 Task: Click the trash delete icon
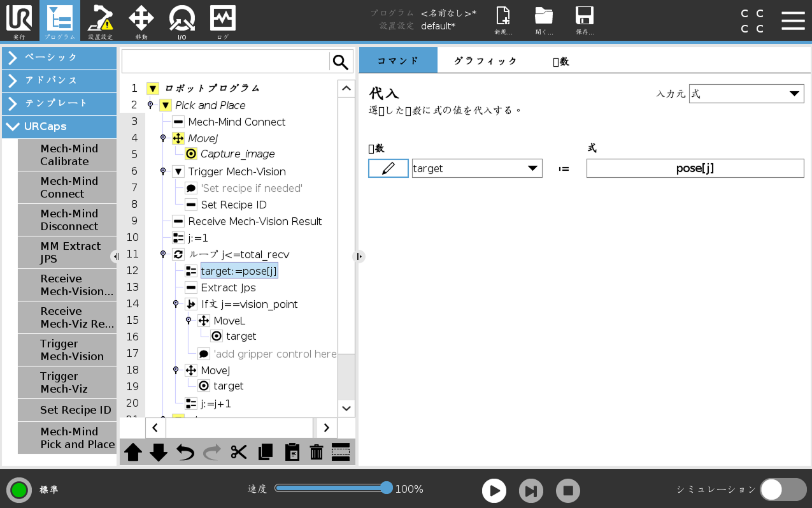(x=317, y=452)
